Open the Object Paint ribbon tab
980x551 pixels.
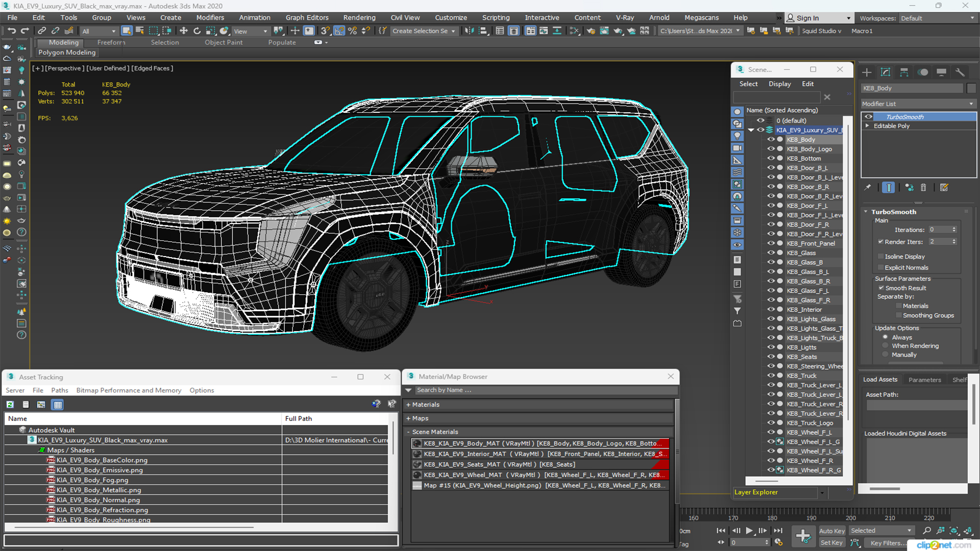224,42
